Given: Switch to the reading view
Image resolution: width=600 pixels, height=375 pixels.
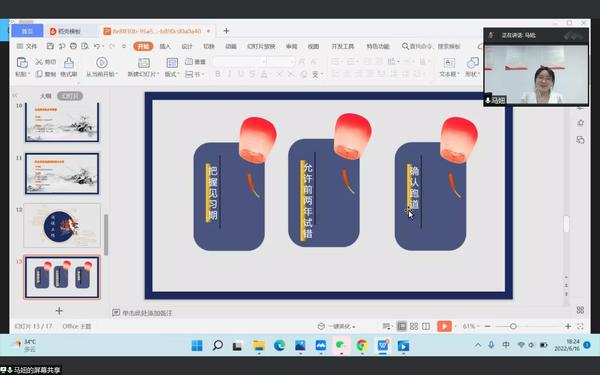Looking at the screenshot, I should pyautogui.click(x=426, y=326).
